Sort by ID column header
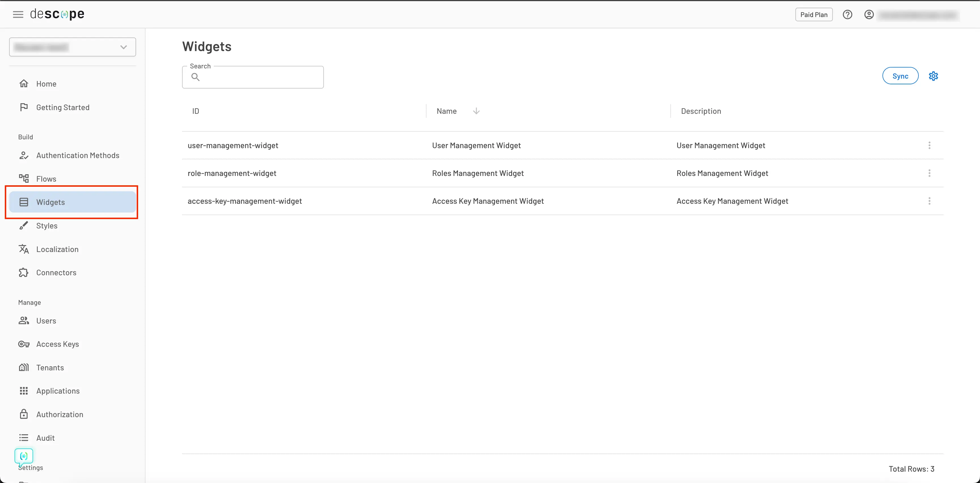 point(196,111)
